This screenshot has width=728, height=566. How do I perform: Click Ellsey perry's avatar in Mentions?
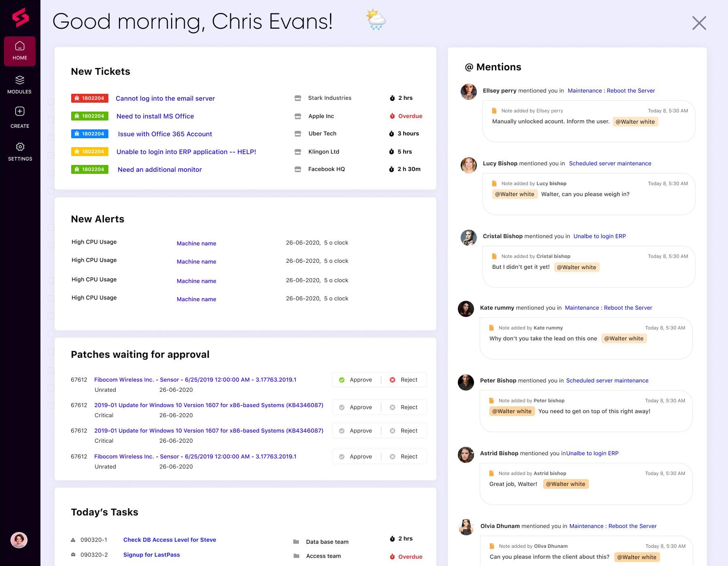469,92
